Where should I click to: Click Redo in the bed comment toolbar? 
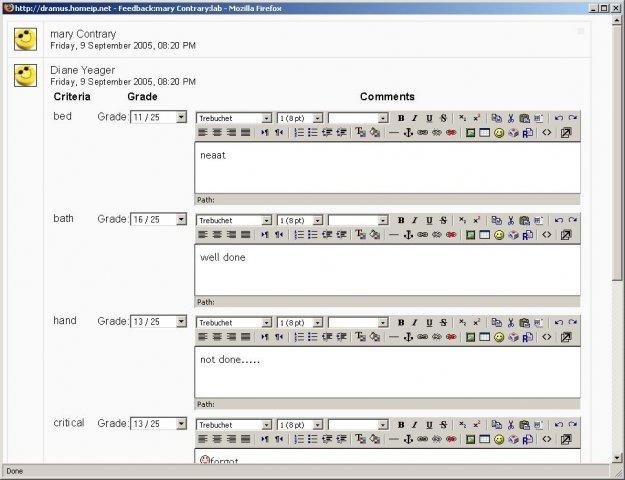(x=573, y=118)
